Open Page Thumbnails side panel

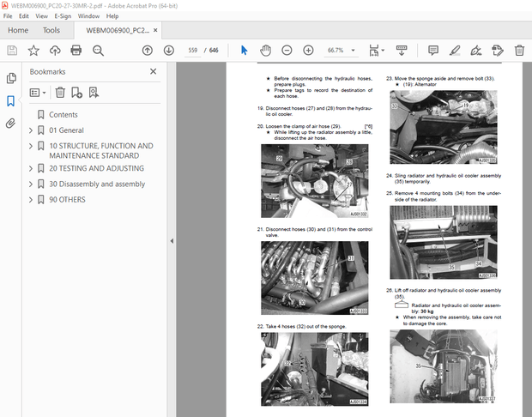[11, 78]
